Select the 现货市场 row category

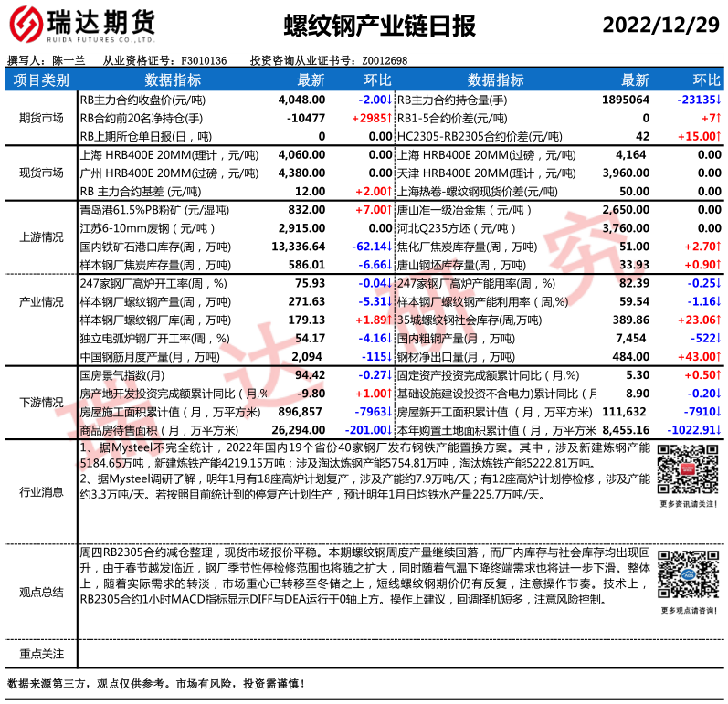(x=42, y=173)
